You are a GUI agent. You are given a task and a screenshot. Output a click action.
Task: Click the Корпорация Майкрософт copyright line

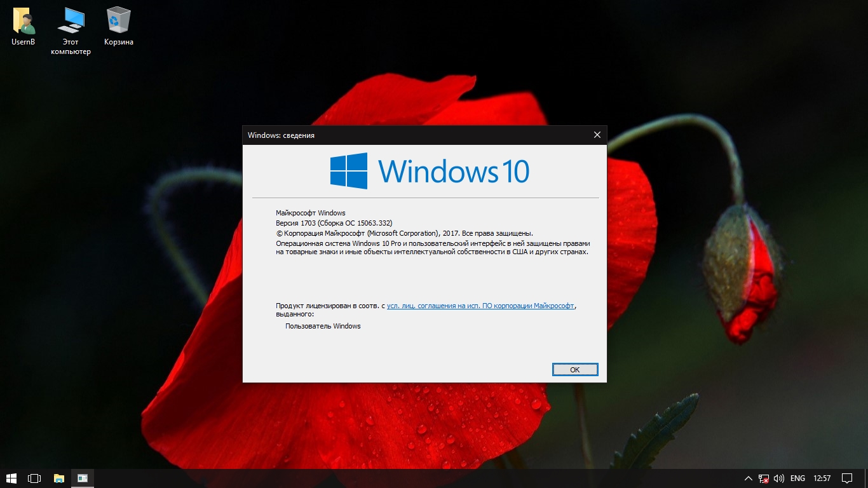coord(404,233)
